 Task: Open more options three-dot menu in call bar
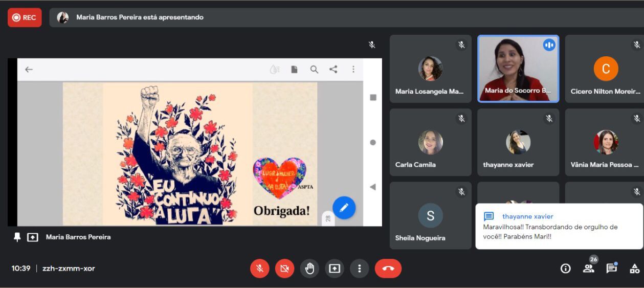(360, 269)
